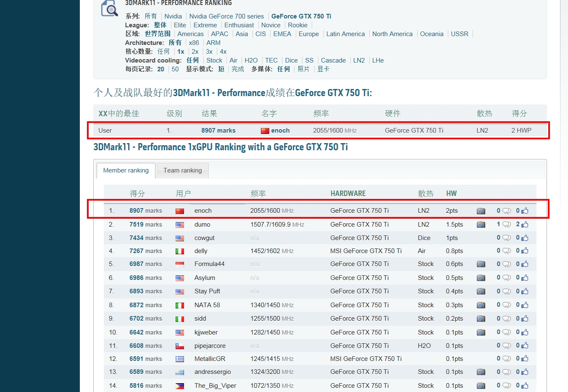
Task: Open user profile Stay Puft
Action: point(207,291)
